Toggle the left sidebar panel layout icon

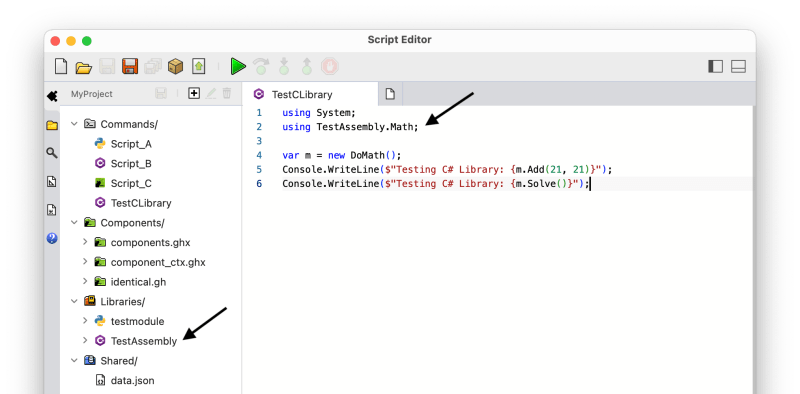click(x=715, y=66)
